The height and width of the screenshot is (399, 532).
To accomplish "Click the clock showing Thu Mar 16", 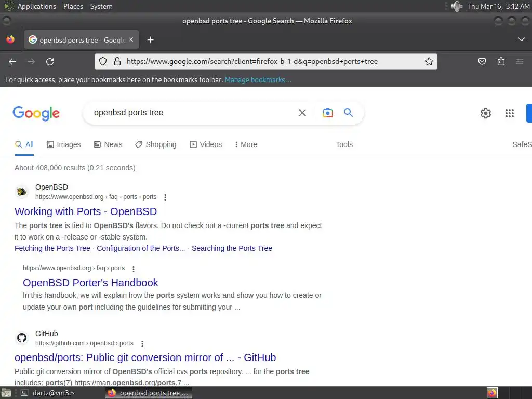I will click(x=498, y=6).
